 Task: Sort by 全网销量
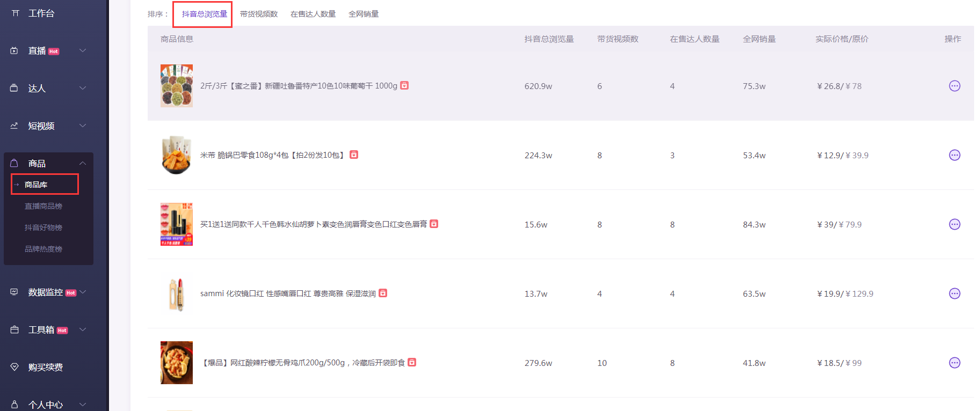pyautogui.click(x=364, y=14)
